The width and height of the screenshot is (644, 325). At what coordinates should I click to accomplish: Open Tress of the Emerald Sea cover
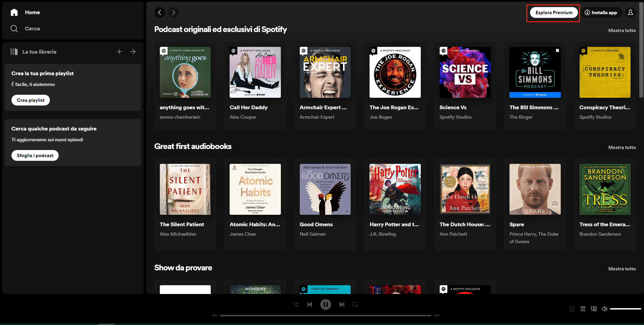click(x=605, y=189)
